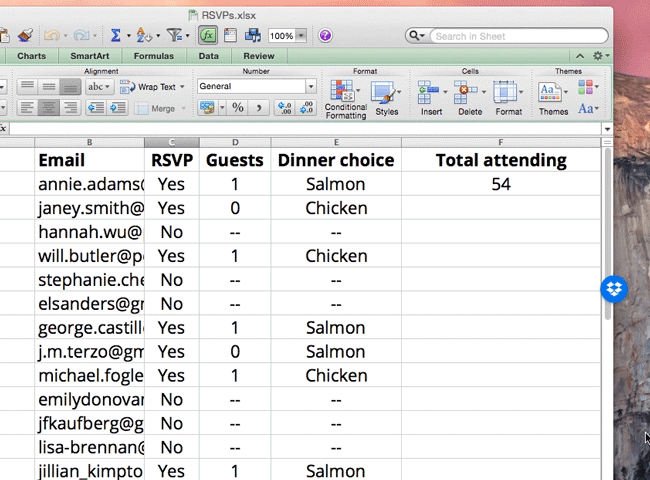Image resolution: width=650 pixels, height=480 pixels.
Task: Click the Conditional Formatting icon
Action: (x=345, y=93)
